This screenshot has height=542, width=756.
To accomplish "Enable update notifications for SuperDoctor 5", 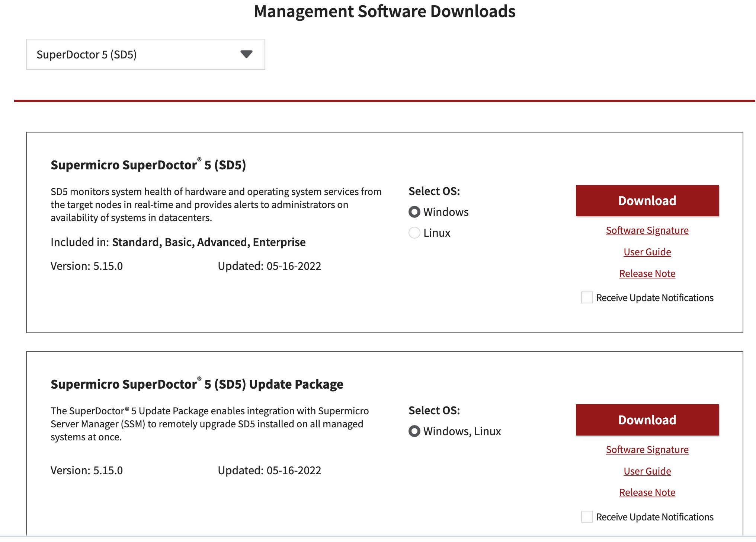I will (x=587, y=297).
